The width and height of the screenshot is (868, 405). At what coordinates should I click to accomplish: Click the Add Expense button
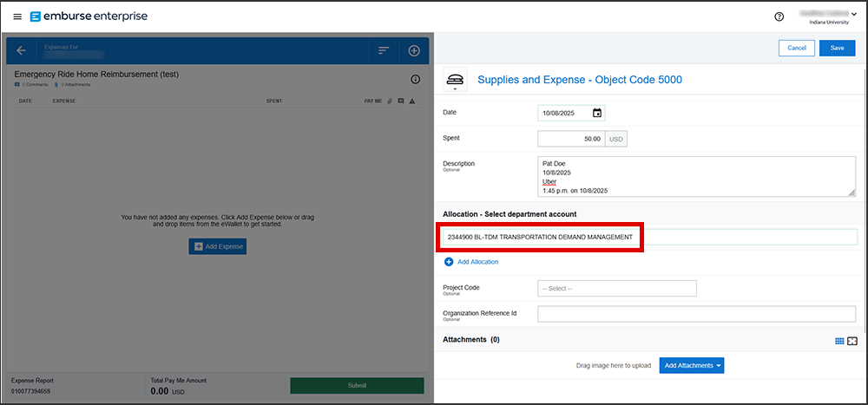(217, 246)
